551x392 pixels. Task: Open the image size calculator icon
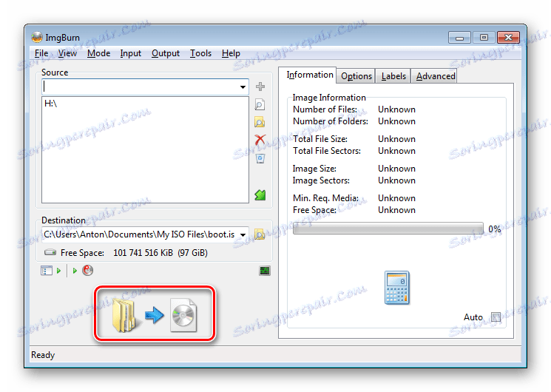point(397,288)
